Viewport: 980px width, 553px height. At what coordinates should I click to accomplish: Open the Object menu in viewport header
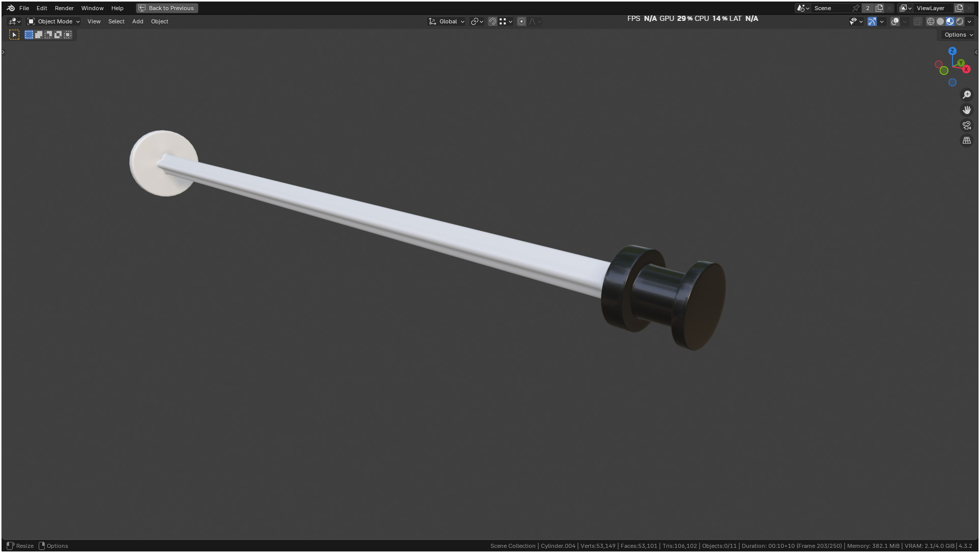coord(159,21)
